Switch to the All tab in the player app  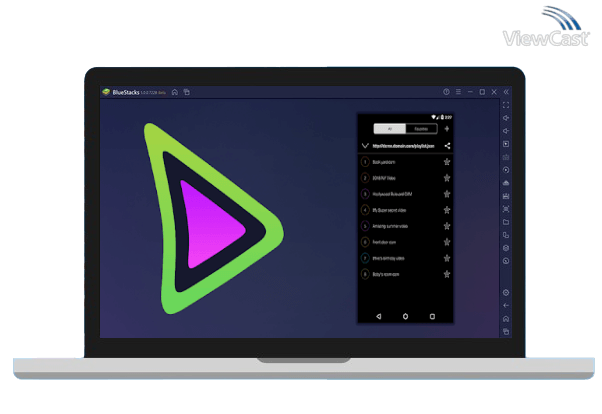tap(390, 129)
